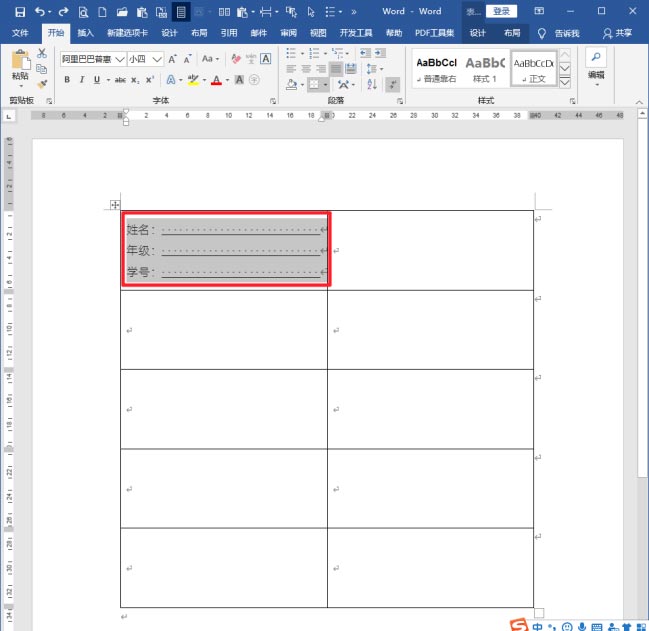
Task: Toggle show/hide paragraph marks
Action: coord(392,84)
